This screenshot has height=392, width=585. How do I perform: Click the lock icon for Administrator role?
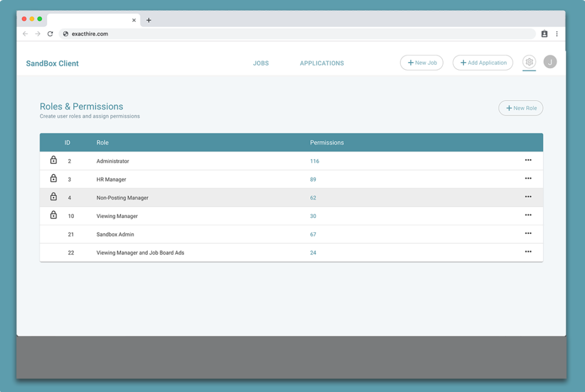(x=53, y=161)
